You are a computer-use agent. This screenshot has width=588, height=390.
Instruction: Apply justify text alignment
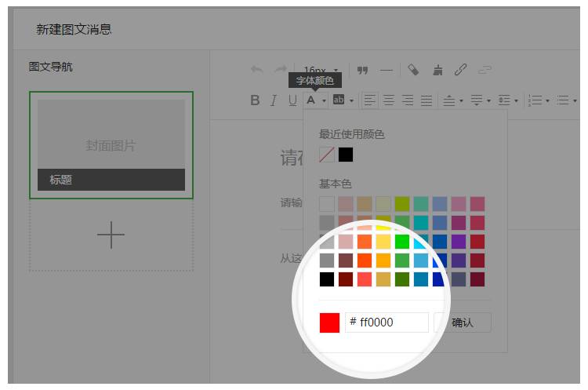[x=426, y=100]
